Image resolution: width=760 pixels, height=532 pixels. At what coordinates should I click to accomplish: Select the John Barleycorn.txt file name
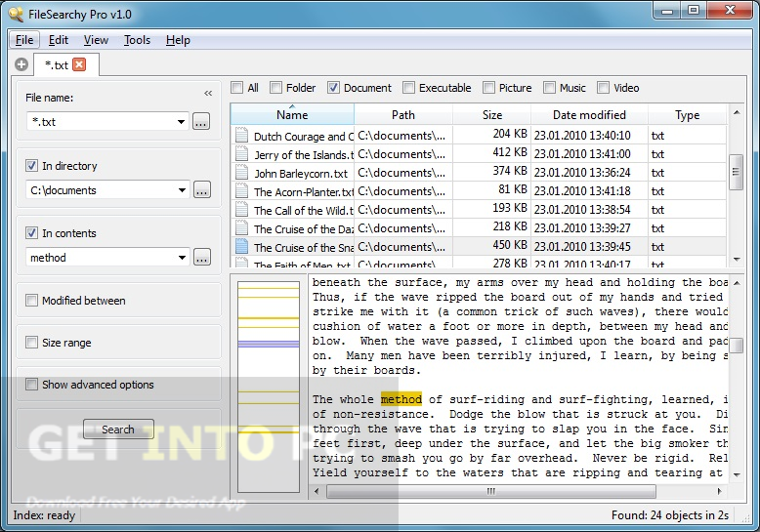(x=301, y=174)
